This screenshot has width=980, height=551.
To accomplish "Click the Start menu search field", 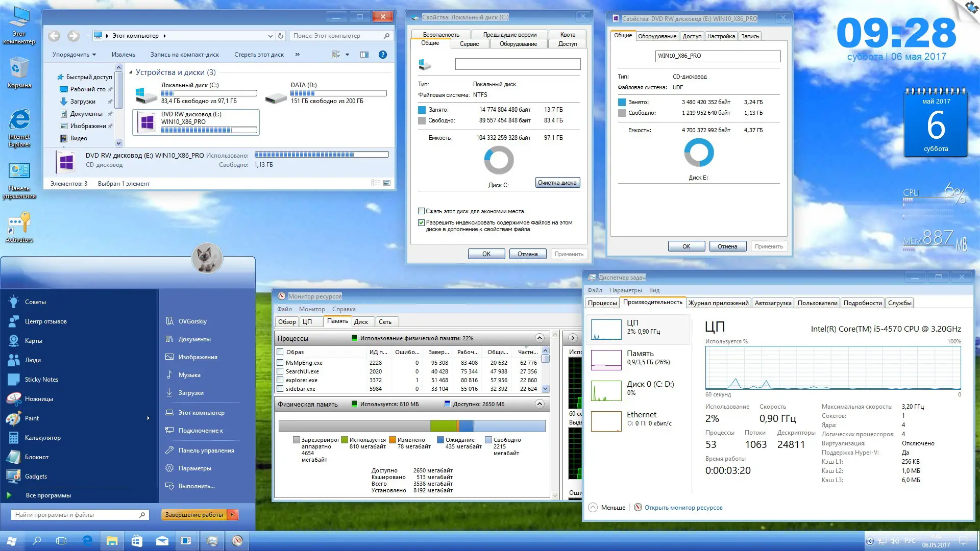I will 77,515.
